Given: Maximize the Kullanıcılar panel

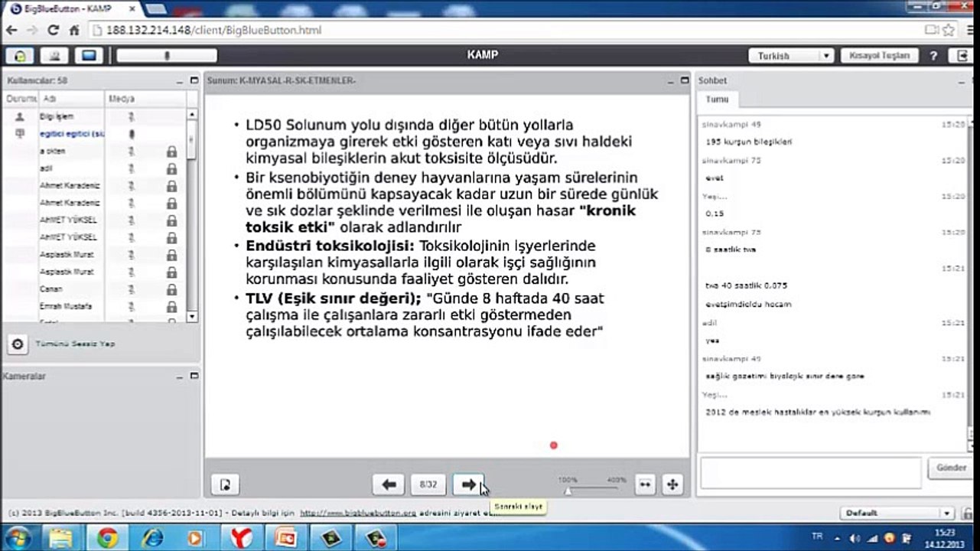Looking at the screenshot, I should 194,80.
